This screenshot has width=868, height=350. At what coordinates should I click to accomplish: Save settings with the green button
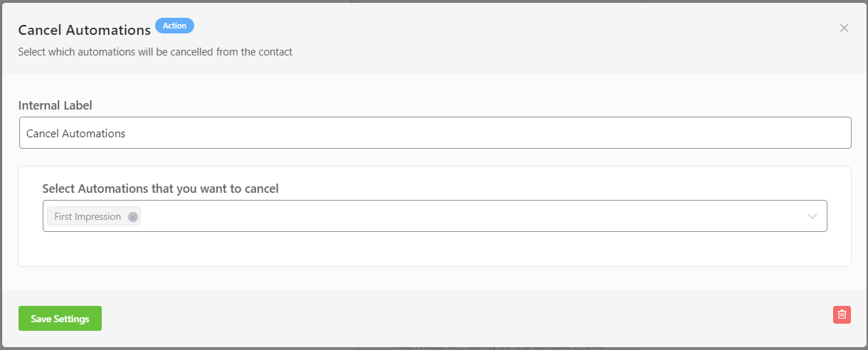60,319
